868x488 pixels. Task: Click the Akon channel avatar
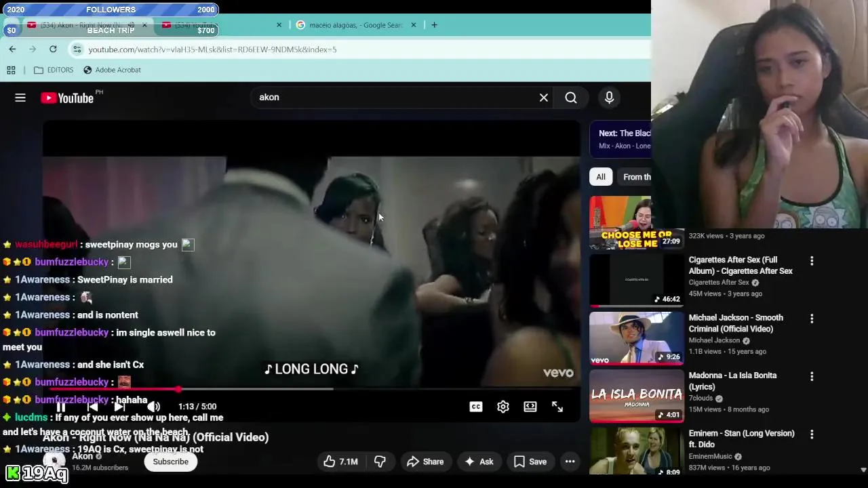click(54, 461)
